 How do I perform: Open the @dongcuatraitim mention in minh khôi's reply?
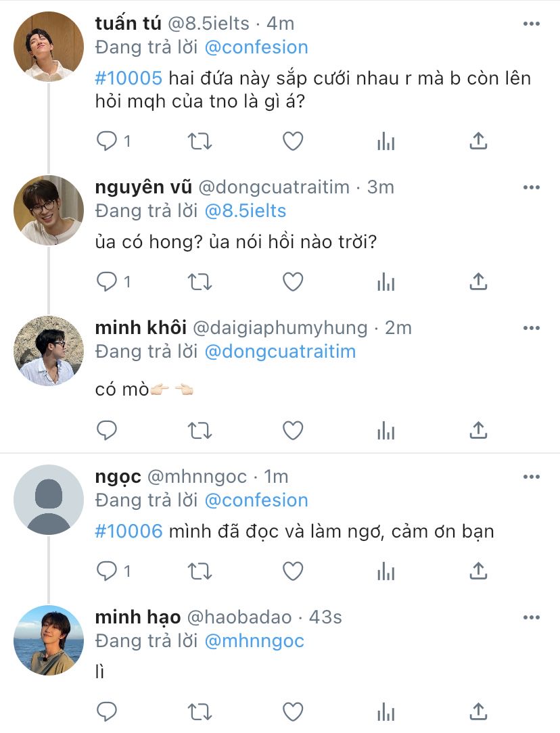pos(279,352)
